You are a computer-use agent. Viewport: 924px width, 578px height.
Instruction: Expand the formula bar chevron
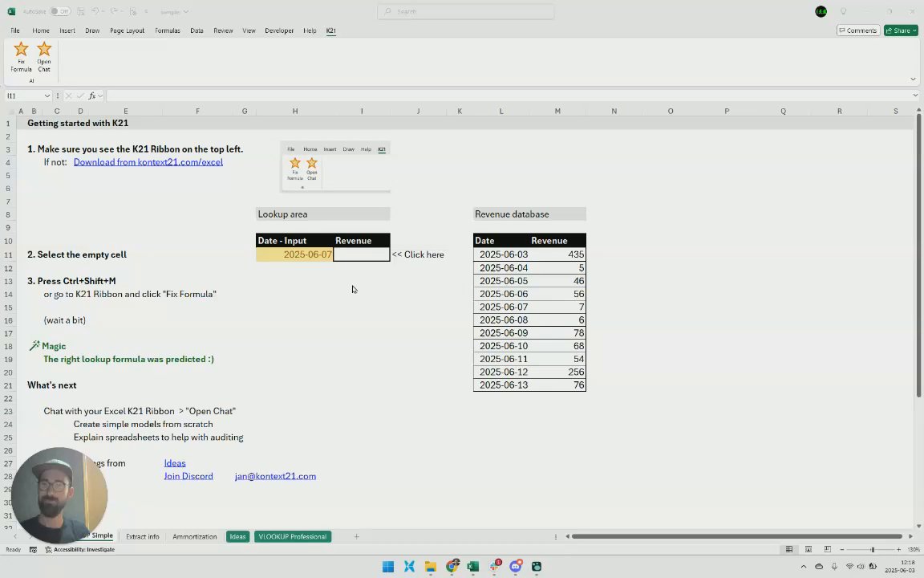[x=915, y=96]
